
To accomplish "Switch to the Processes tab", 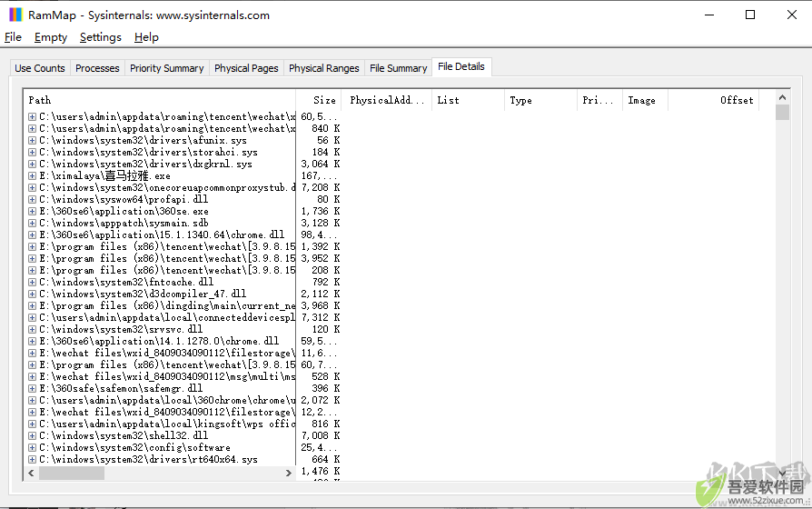I will [97, 68].
